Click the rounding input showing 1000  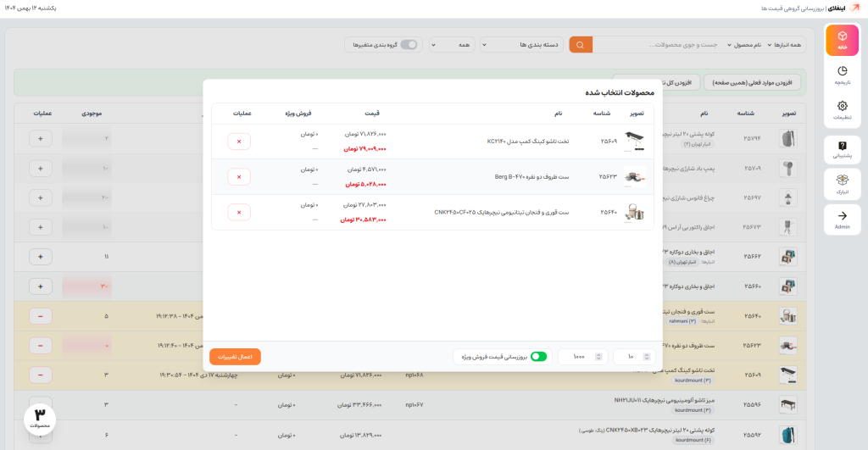click(582, 357)
